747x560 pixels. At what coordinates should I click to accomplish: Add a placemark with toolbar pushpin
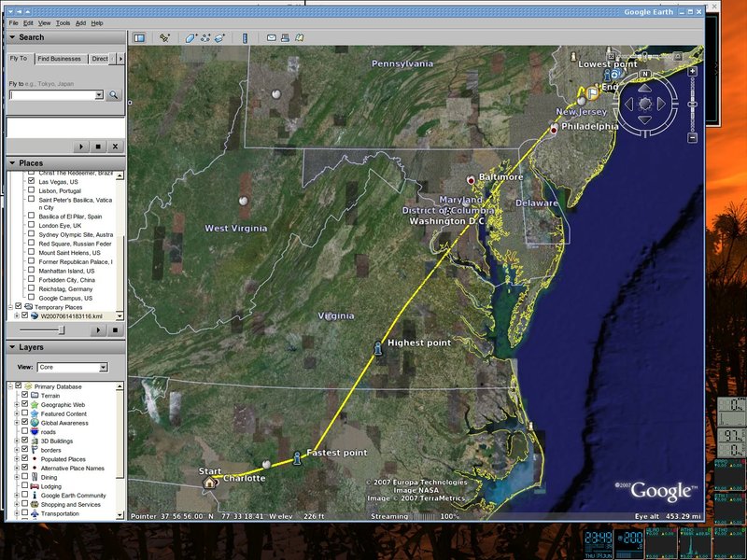pos(165,37)
